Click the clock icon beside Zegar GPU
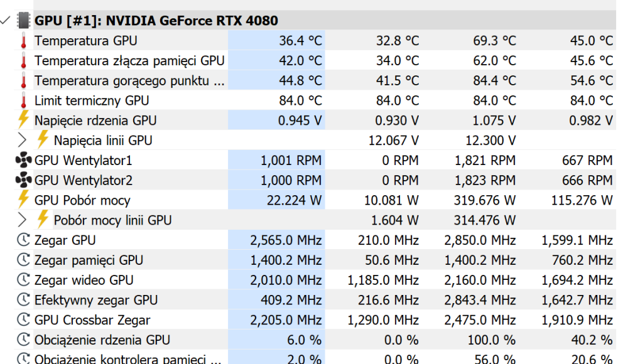628x364 pixels. tap(23, 240)
